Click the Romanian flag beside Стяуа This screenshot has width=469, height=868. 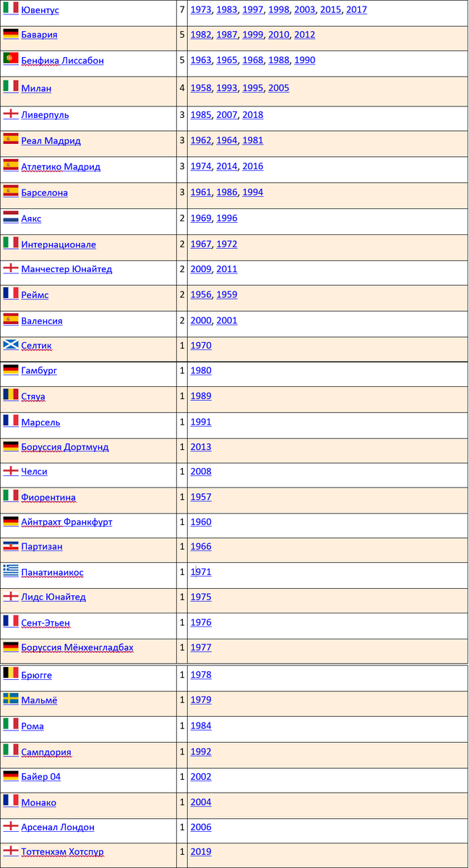click(x=11, y=395)
